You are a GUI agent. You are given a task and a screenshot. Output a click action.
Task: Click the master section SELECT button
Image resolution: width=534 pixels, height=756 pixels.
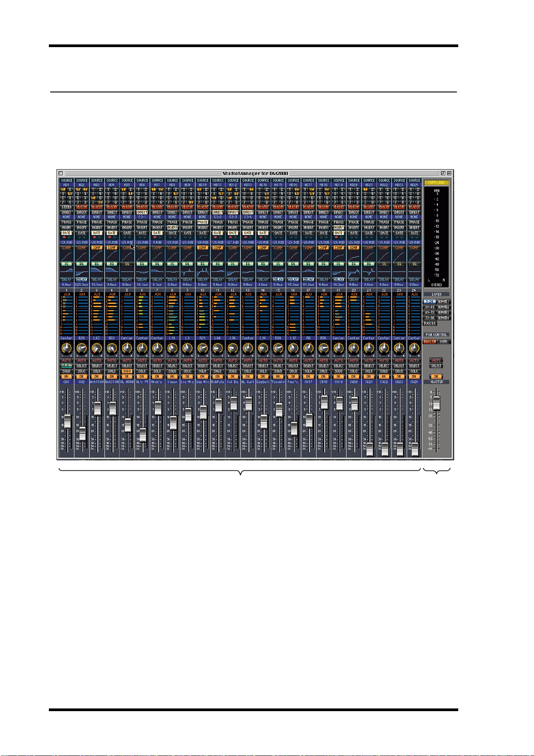click(x=436, y=366)
